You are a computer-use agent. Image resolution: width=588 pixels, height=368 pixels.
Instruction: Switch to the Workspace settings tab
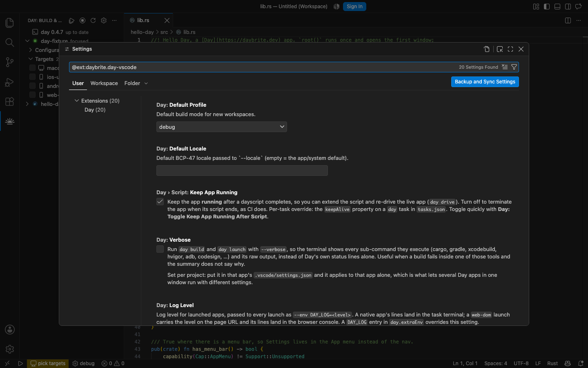pyautogui.click(x=104, y=83)
